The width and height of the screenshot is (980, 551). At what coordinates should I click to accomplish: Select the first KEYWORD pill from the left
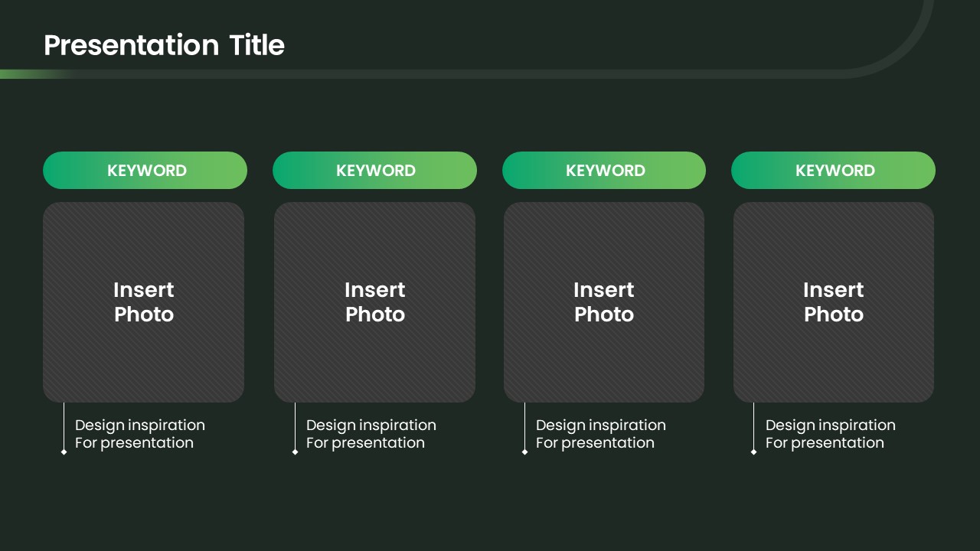145,170
